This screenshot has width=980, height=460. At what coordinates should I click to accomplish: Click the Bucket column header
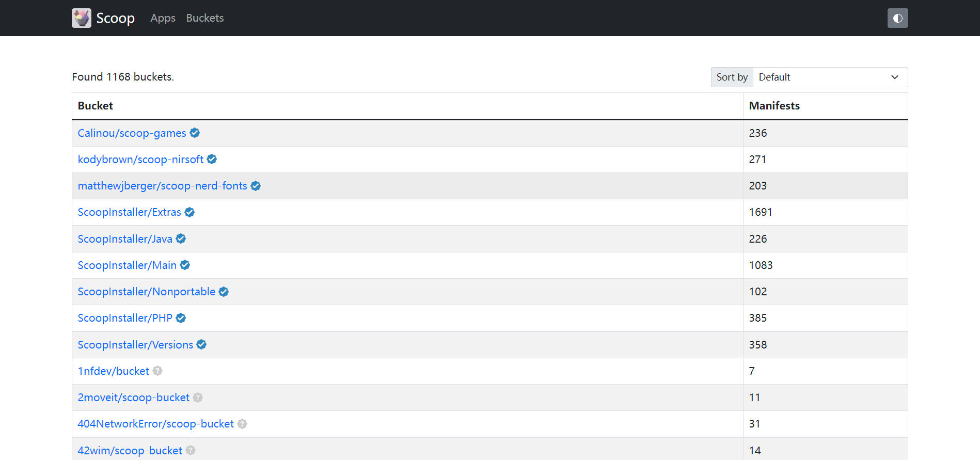pos(95,105)
